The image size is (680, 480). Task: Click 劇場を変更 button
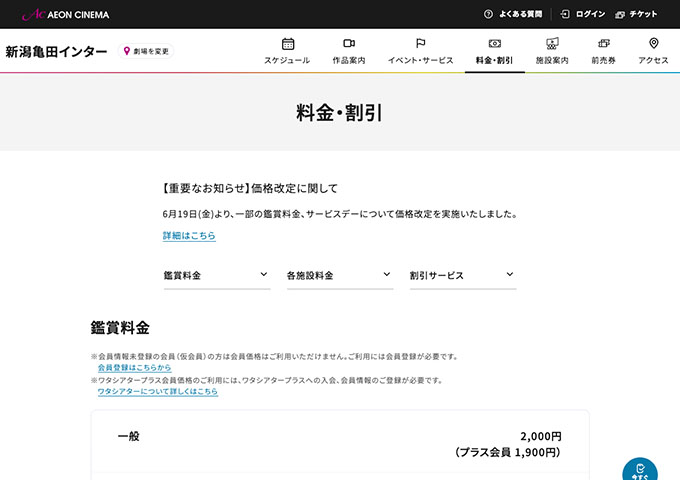tap(146, 51)
